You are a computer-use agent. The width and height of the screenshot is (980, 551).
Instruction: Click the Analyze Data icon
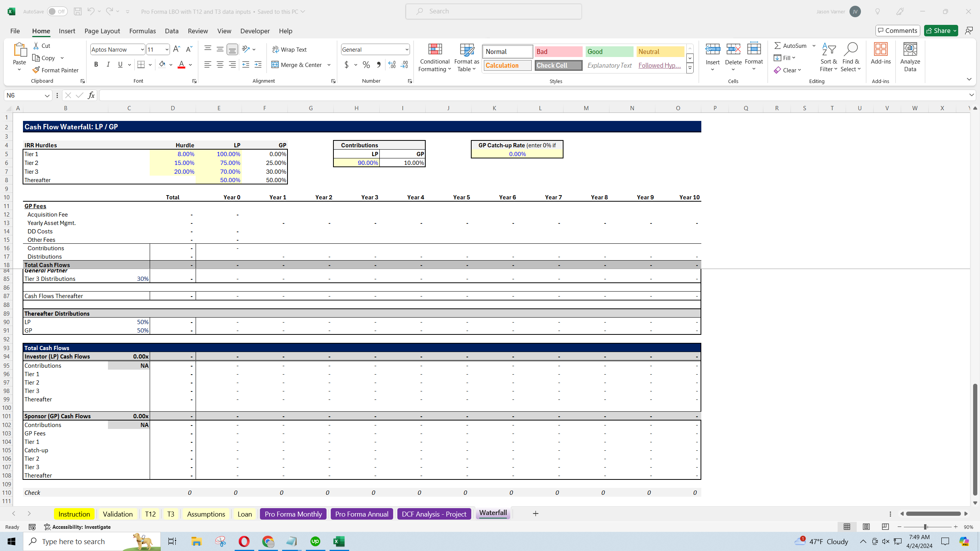[x=910, y=57]
